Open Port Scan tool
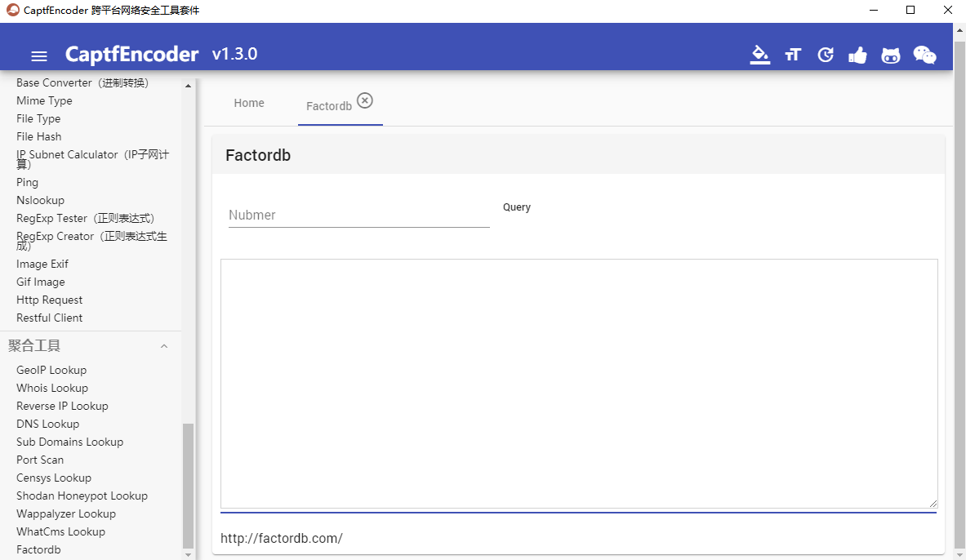 [x=40, y=459]
